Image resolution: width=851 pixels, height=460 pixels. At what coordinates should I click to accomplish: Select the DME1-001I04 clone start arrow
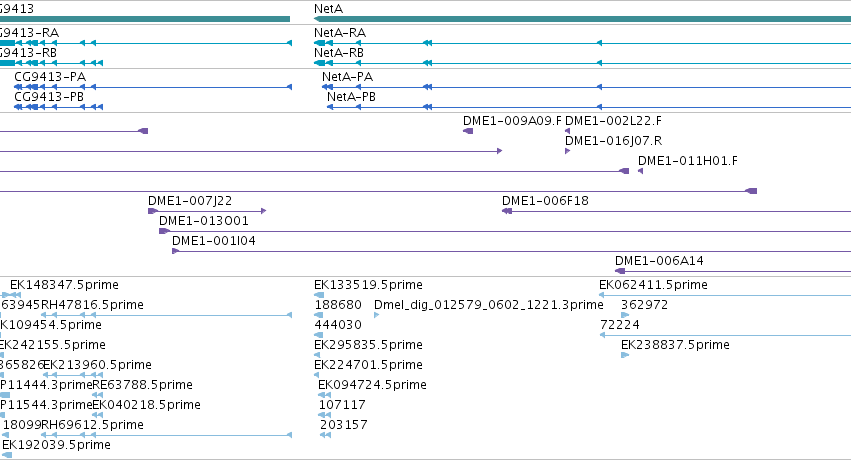[175, 251]
